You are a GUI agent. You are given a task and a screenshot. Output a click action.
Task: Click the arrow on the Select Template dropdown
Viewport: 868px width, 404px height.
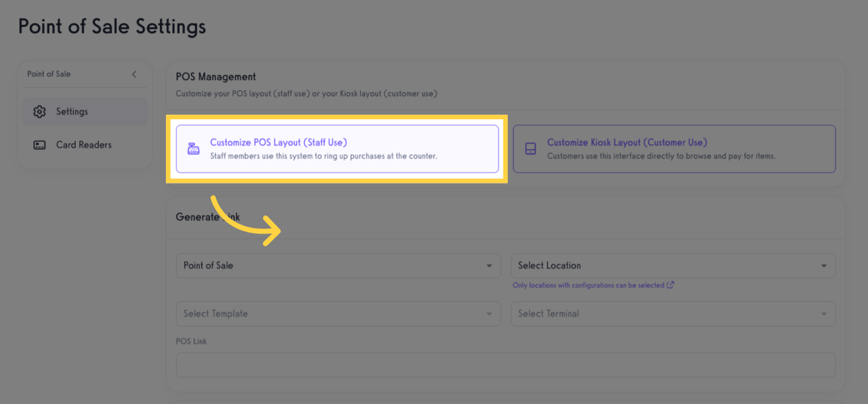[489, 314]
